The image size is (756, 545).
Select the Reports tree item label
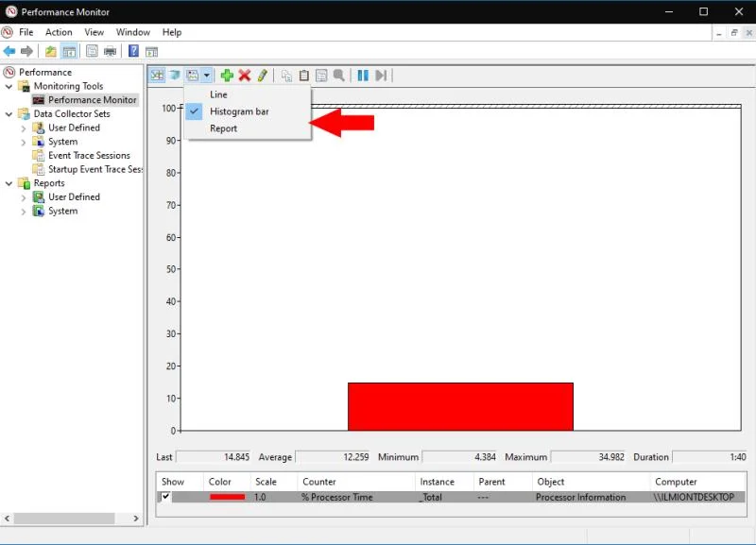click(49, 183)
